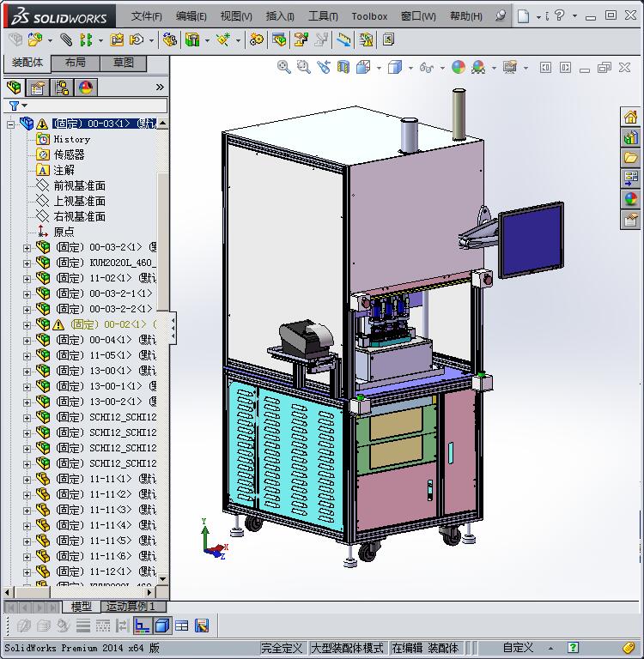Open the 视图(V) menu
Screen dimensions: 644x659
pyautogui.click(x=236, y=16)
